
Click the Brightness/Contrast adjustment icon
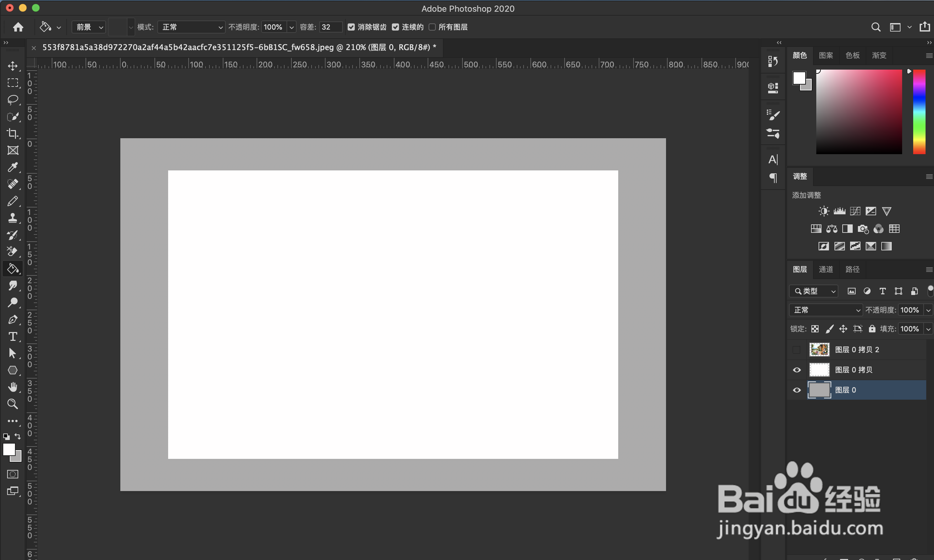(x=823, y=211)
